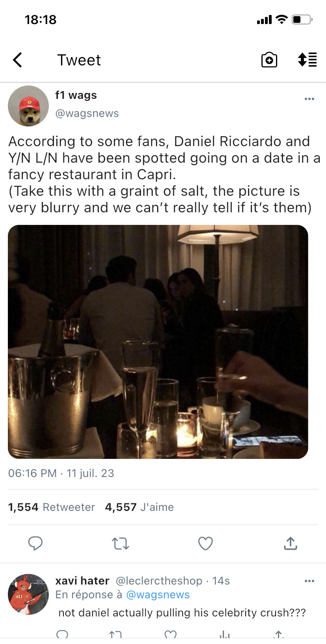Open more options on xavi hater reply
Image resolution: width=326 pixels, height=644 pixels.
click(309, 581)
